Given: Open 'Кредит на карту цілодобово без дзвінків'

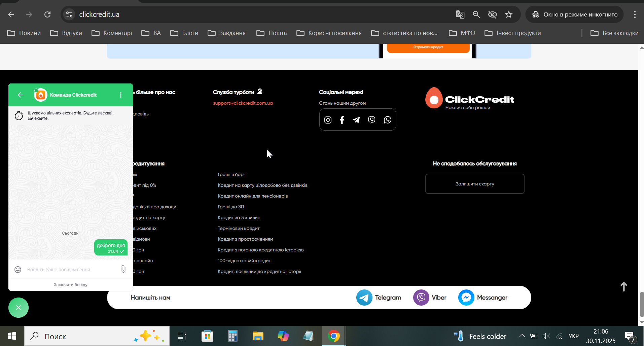Looking at the screenshot, I should (x=262, y=185).
